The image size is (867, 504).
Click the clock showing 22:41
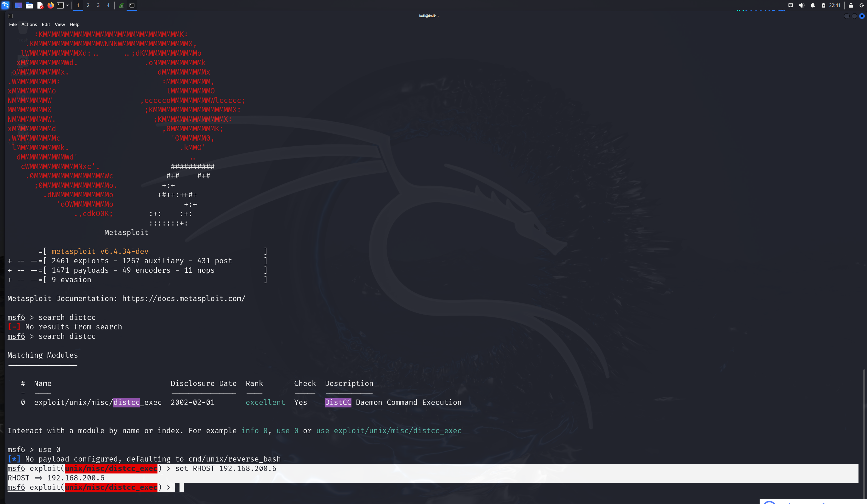pos(835,5)
